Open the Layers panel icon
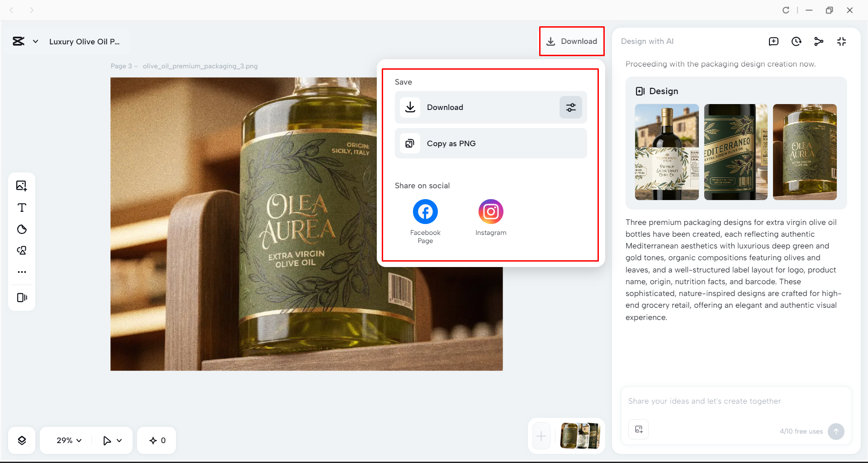 click(22, 440)
